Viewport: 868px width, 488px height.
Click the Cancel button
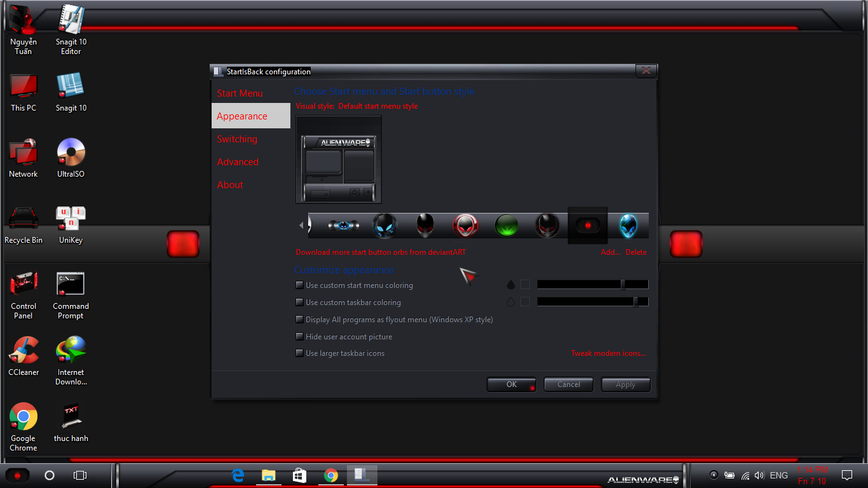tap(569, 384)
